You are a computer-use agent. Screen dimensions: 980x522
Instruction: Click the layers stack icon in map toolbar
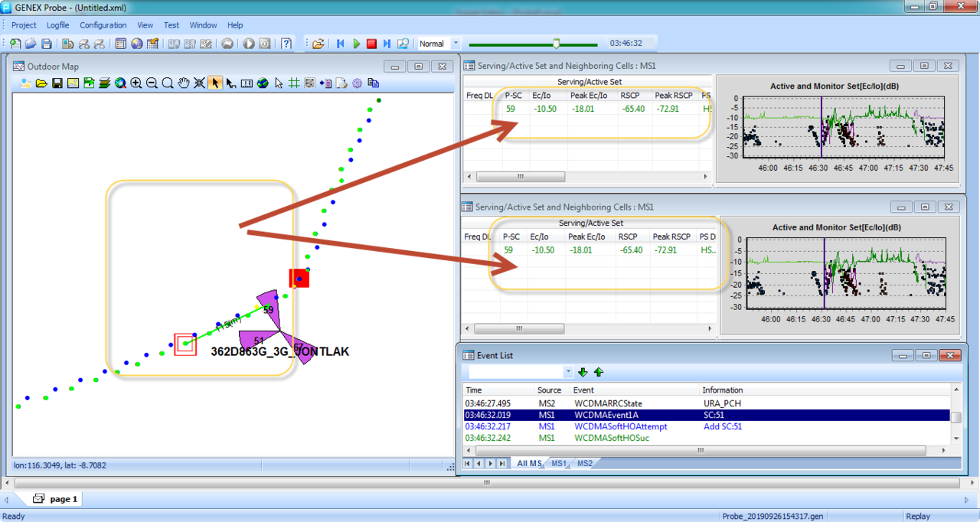104,83
